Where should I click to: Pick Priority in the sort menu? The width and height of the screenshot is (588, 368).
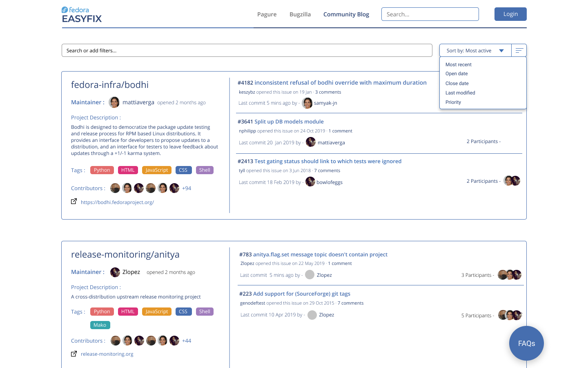453,102
